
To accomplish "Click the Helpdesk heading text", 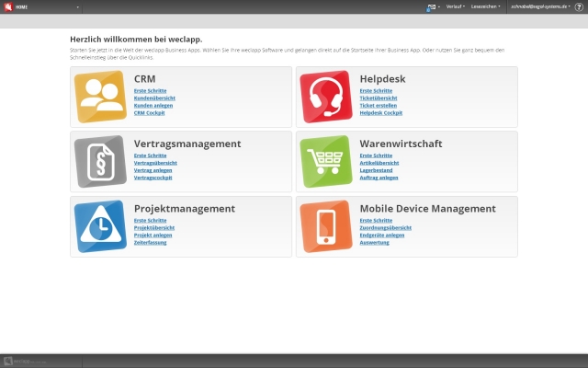I will tap(382, 79).
